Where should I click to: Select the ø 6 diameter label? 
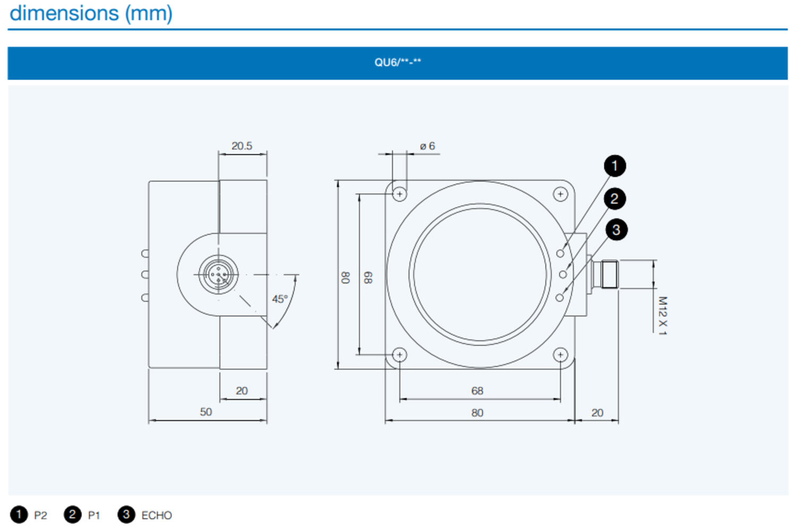pyautogui.click(x=427, y=146)
